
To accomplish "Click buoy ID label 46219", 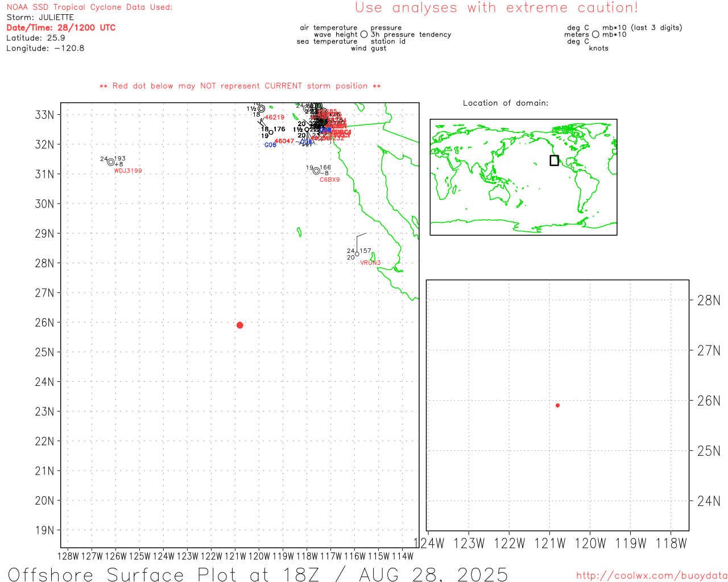I will (275, 118).
